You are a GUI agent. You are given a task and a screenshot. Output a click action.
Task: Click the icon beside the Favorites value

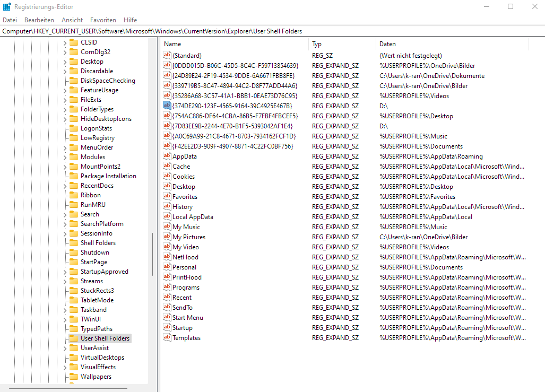point(167,196)
